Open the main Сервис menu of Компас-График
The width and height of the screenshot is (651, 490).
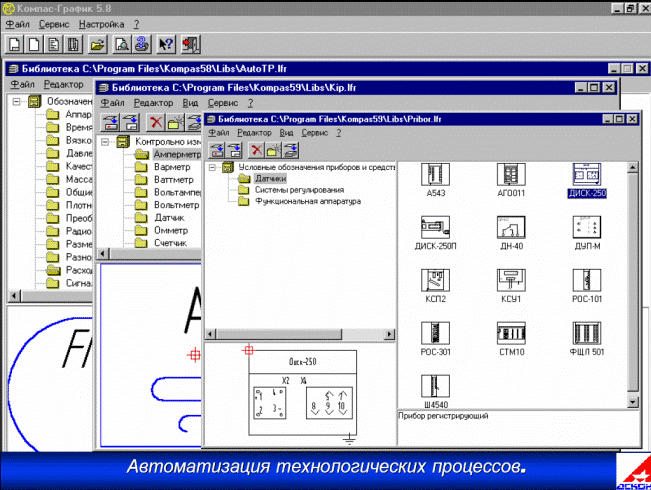pyautogui.click(x=54, y=24)
